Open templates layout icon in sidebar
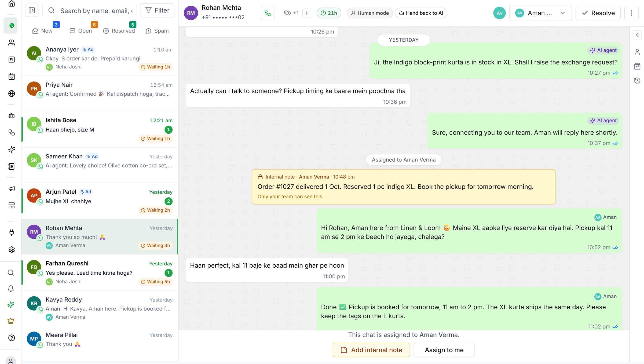 tap(12, 206)
